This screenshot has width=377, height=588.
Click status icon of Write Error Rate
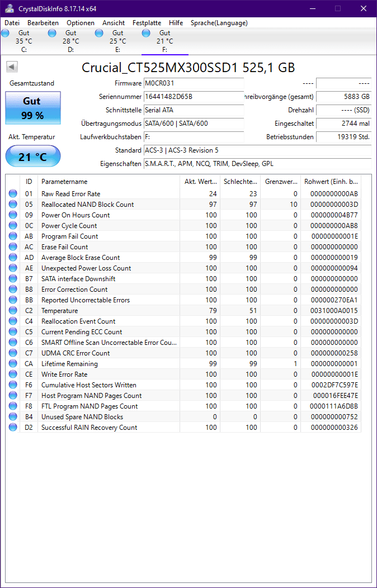tap(13, 374)
